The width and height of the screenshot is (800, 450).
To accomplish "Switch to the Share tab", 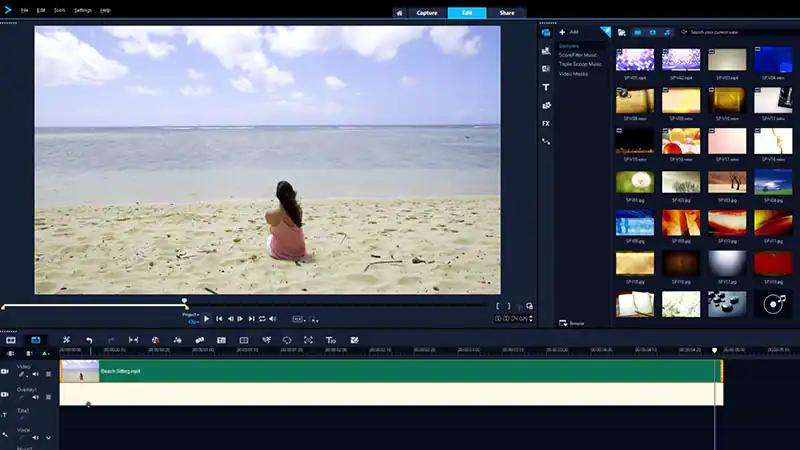I will (x=507, y=13).
